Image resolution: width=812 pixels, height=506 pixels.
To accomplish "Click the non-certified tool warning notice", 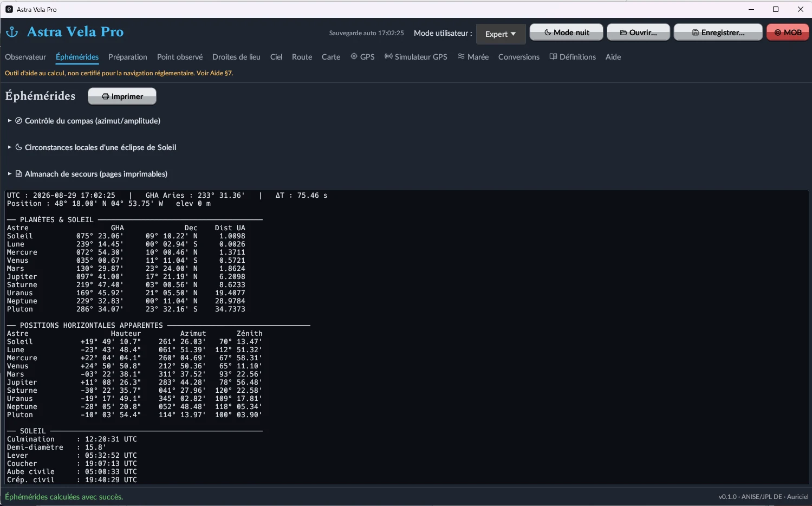I will pyautogui.click(x=119, y=73).
